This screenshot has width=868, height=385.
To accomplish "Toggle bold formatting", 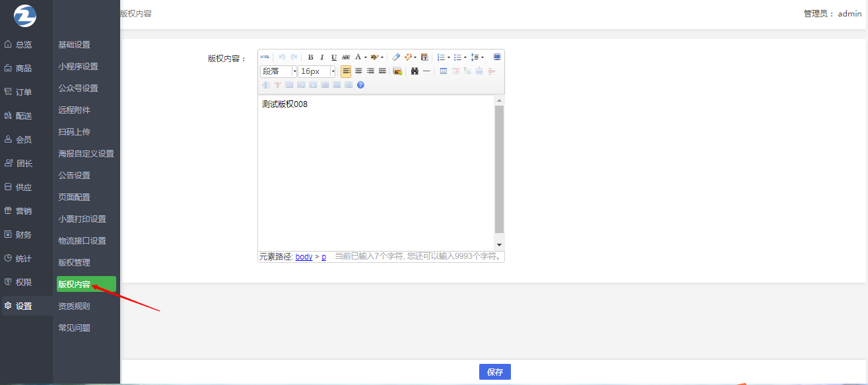I will coord(311,57).
